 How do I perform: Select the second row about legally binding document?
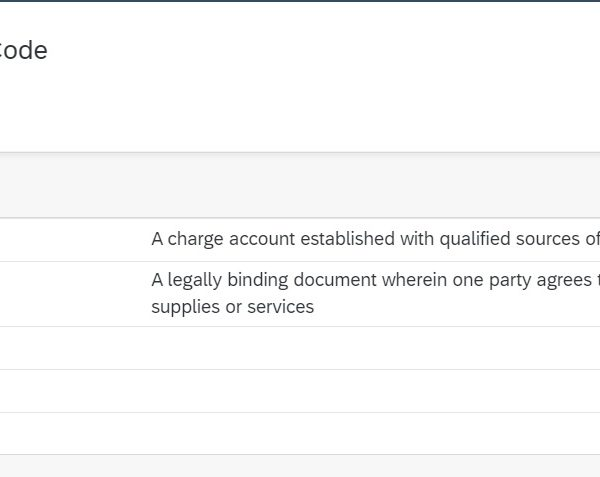coord(300,294)
